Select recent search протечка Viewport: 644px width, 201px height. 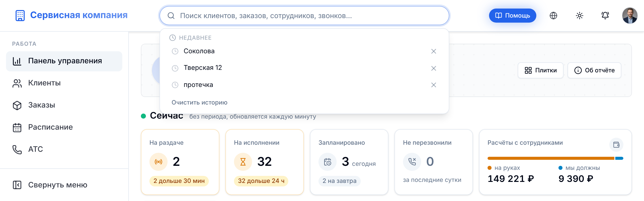click(x=304, y=85)
